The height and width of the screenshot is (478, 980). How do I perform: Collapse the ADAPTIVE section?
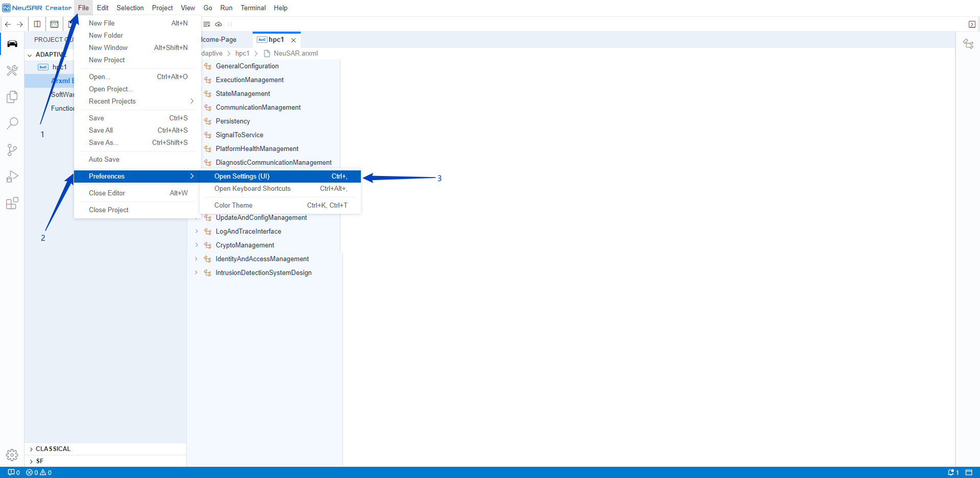30,55
